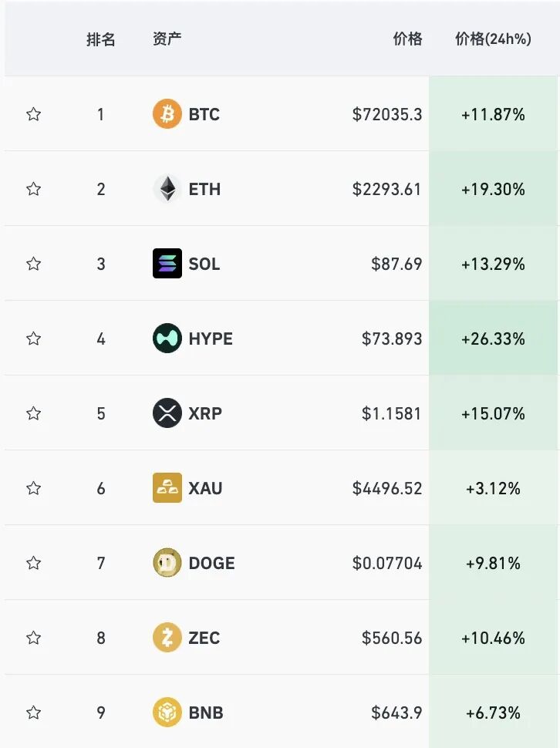Image resolution: width=560 pixels, height=748 pixels.
Task: Click the Zcash ZEC coin icon
Action: (167, 637)
